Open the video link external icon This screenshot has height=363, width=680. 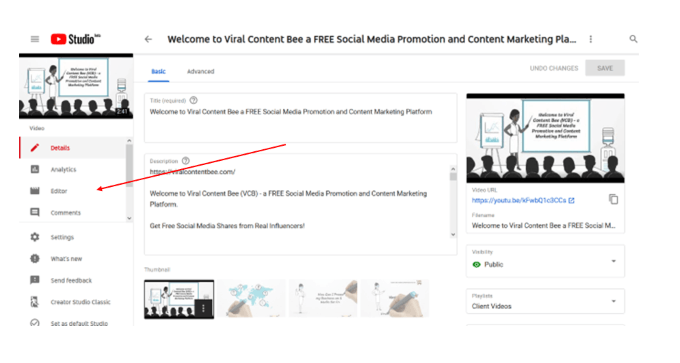point(572,200)
